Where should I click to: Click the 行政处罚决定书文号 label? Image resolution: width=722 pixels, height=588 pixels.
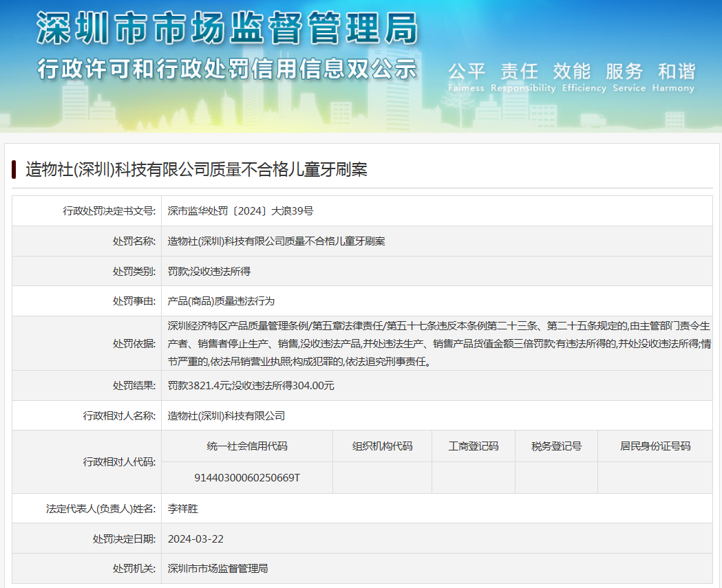(x=109, y=210)
